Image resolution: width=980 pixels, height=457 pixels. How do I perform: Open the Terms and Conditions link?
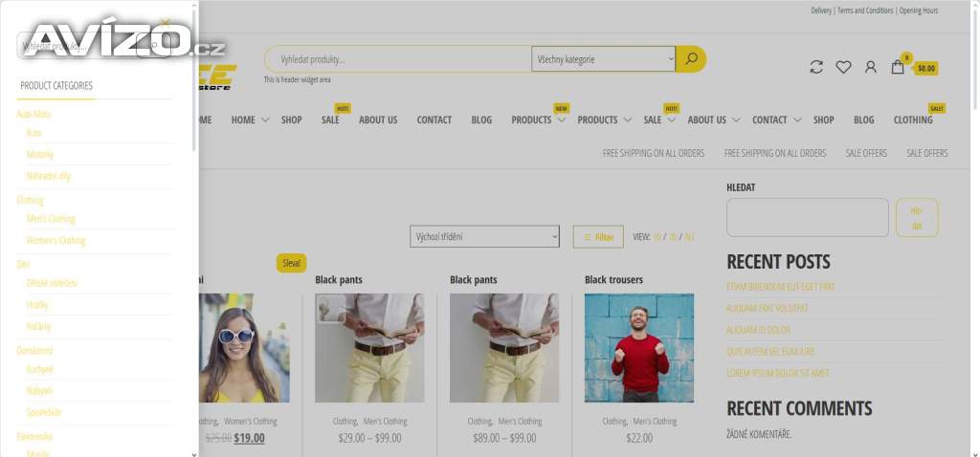point(865,11)
